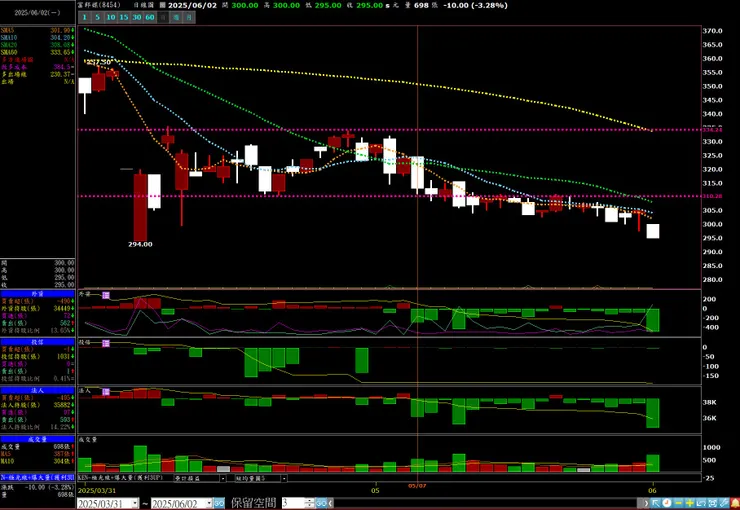The height and width of the screenshot is (510, 740).
Task: Click the 成交量 698 row in left panel
Action: coord(37,446)
